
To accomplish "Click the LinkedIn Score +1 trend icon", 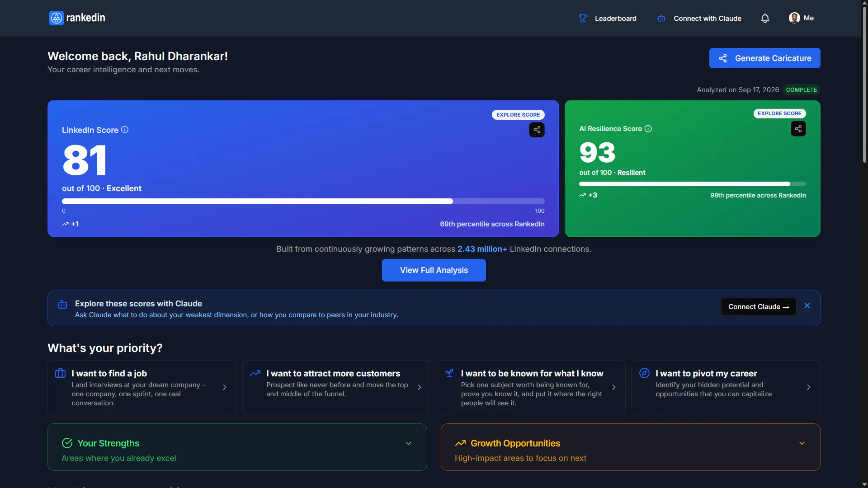I will pyautogui.click(x=66, y=224).
